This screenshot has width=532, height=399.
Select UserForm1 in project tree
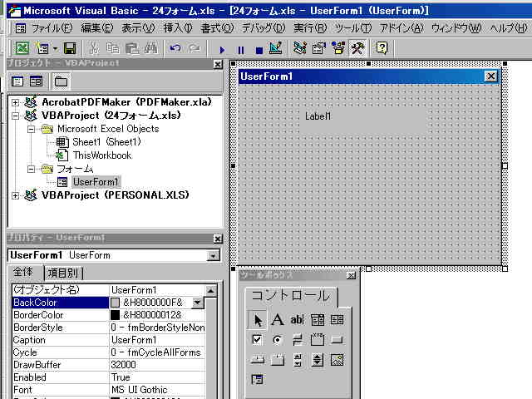[96, 182]
